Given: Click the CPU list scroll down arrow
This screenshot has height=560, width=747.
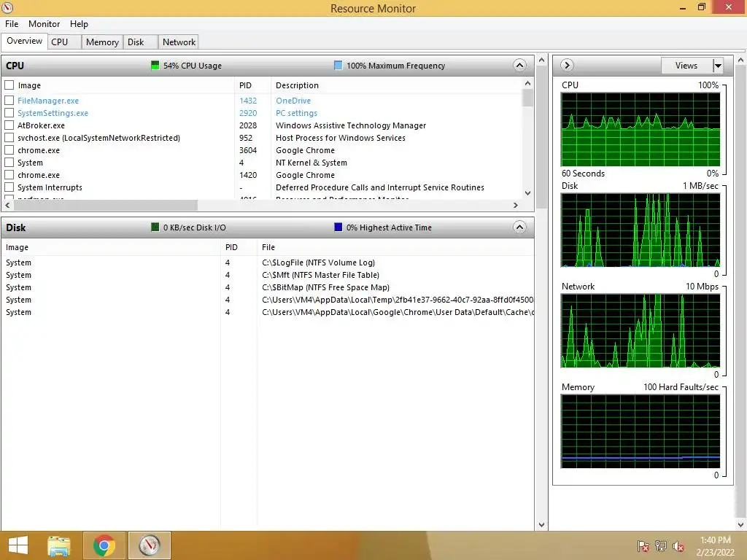Looking at the screenshot, I should [x=527, y=192].
